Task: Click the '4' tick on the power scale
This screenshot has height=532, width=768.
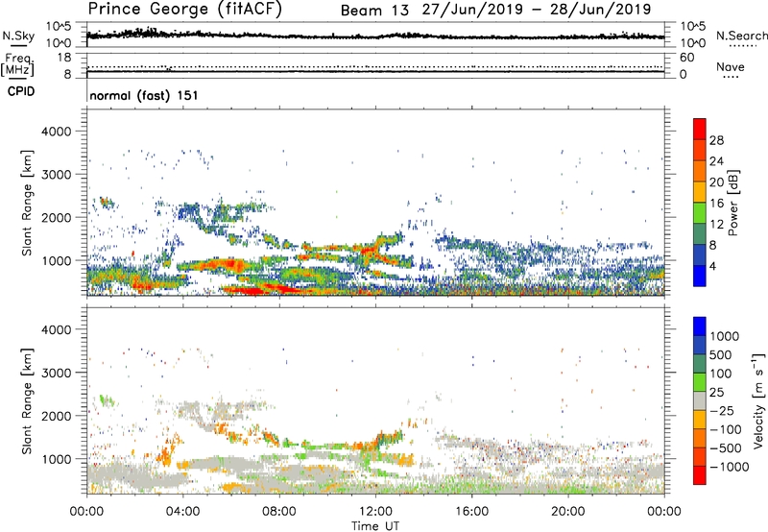Action: pos(713,267)
